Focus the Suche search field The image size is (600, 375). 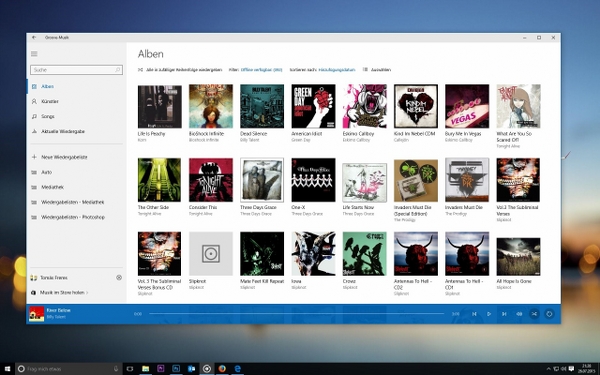pyautogui.click(x=77, y=70)
